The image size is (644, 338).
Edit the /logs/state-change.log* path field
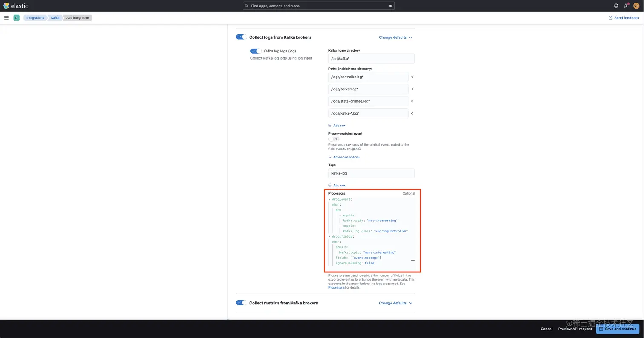click(x=368, y=101)
